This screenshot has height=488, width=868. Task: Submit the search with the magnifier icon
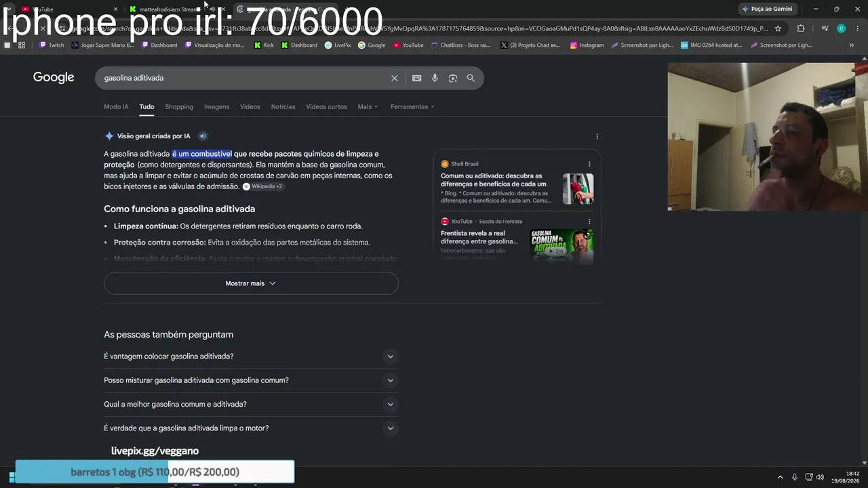[x=471, y=78]
